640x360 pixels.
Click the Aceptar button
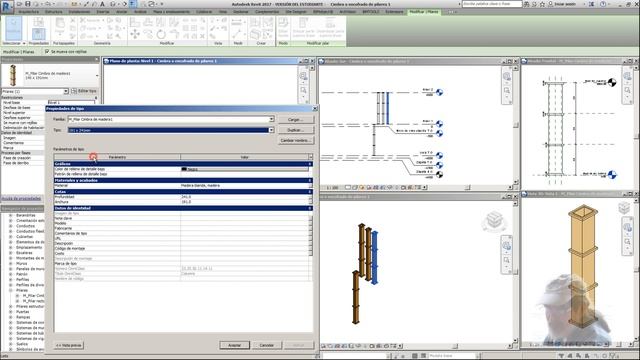coord(234,345)
